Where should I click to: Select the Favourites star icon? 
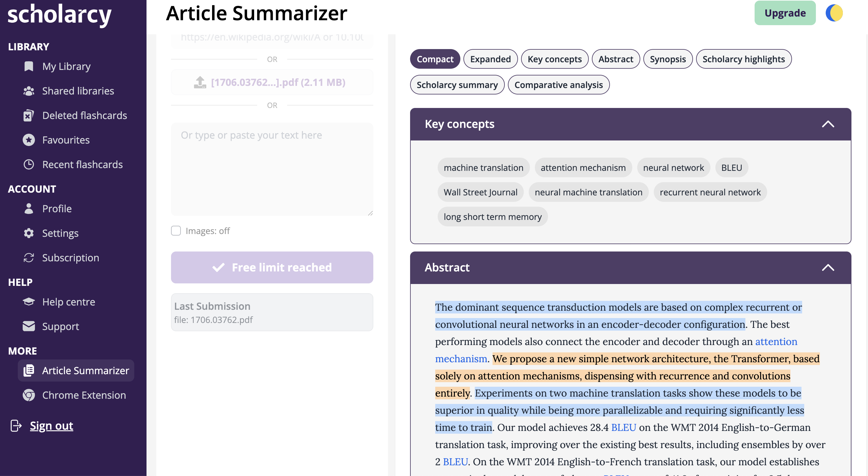coord(29,140)
